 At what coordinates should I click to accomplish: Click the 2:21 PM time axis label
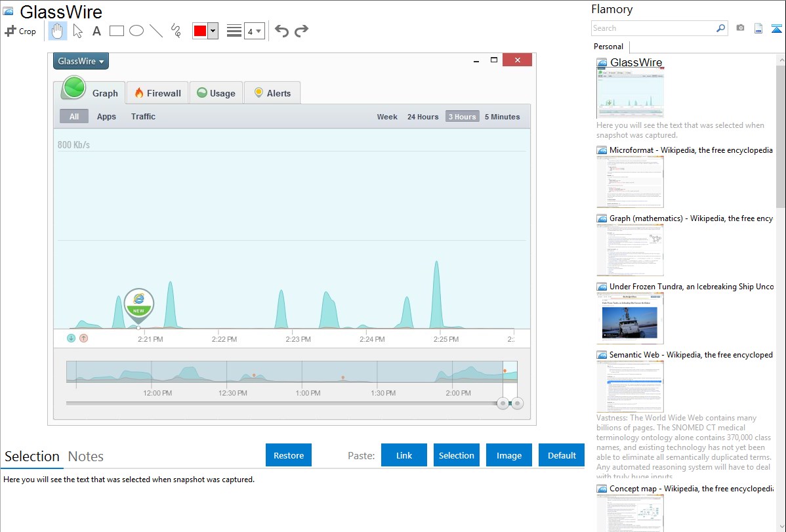(x=150, y=339)
